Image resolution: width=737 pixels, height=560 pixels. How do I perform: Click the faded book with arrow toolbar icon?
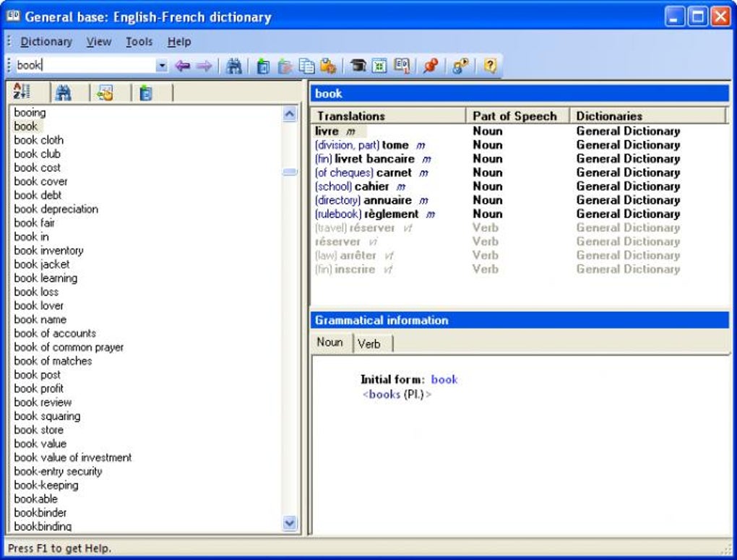point(285,66)
